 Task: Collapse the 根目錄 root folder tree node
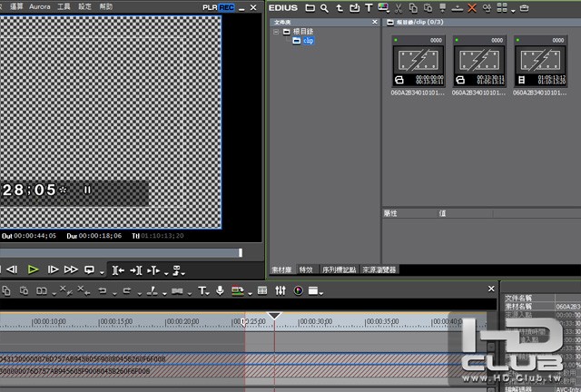277,31
